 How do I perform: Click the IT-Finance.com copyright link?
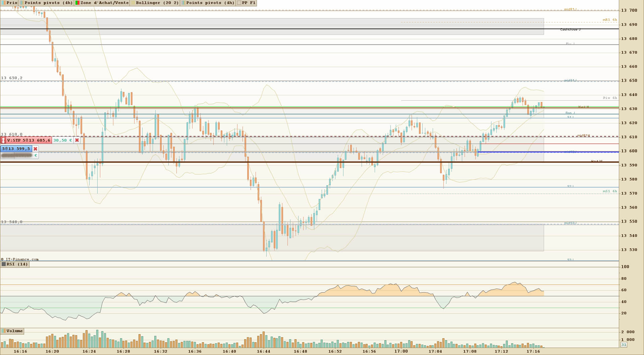(x=20, y=259)
